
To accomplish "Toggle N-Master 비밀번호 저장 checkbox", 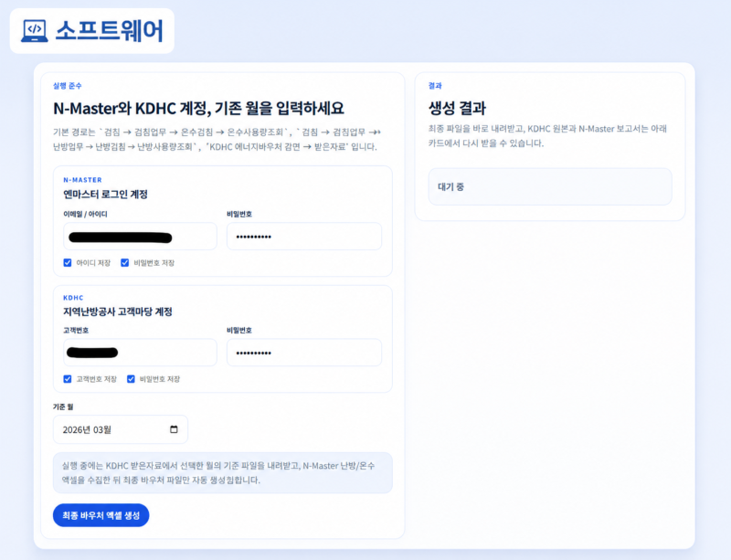I will point(125,262).
